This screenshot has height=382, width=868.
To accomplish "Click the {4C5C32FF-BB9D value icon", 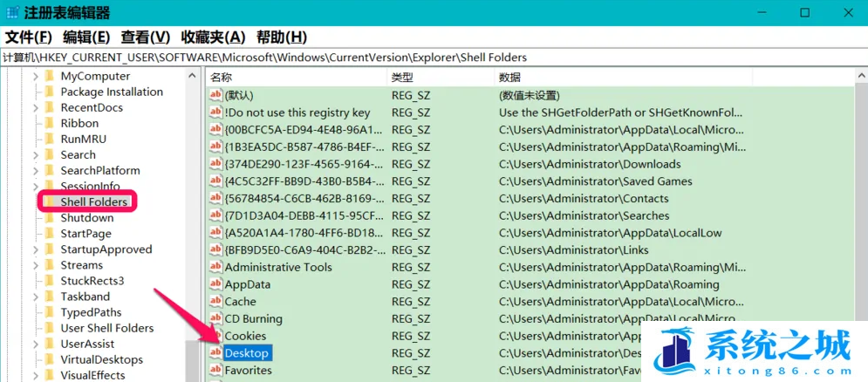I will [x=215, y=181].
